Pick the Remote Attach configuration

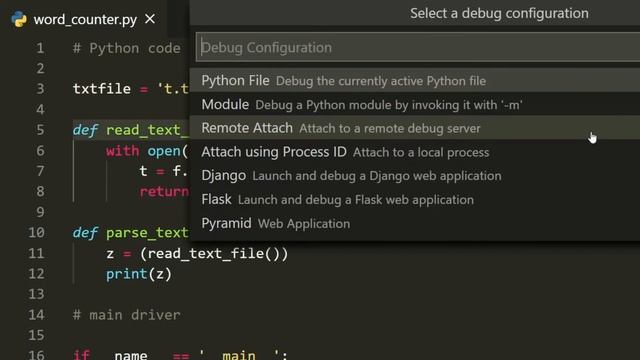click(415, 128)
